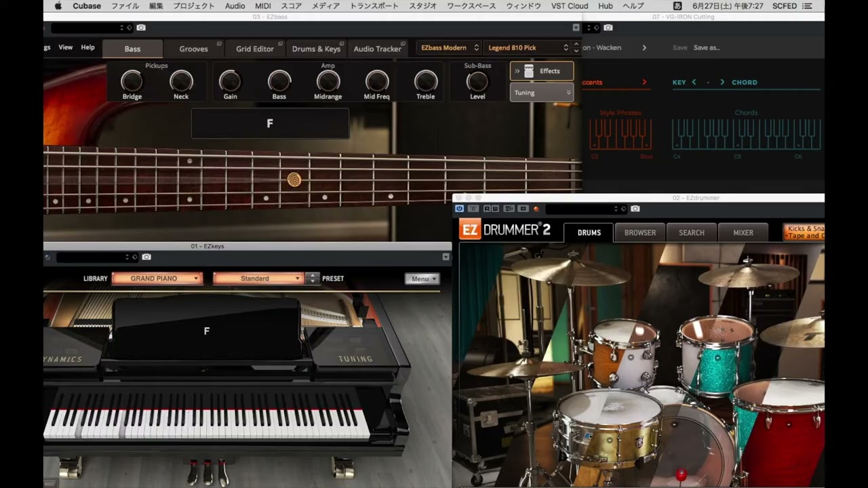Open the Hub menu in menu bar
Viewport: 868px width, 488px height.
[606, 6]
